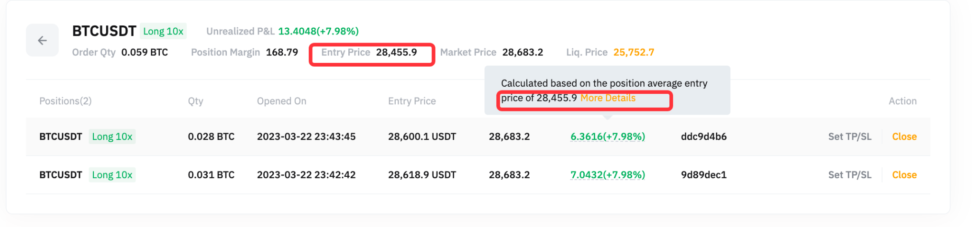Click the back arrow button
The width and height of the screenshot is (980, 227).
click(x=42, y=40)
